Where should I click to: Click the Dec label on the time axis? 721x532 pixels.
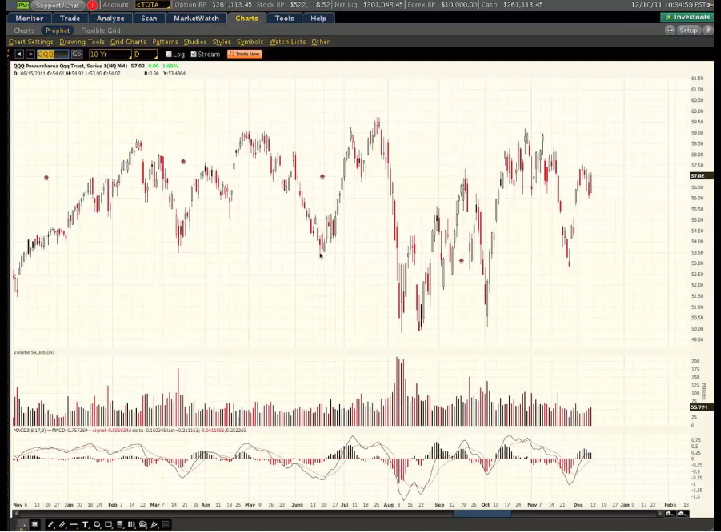578,505
